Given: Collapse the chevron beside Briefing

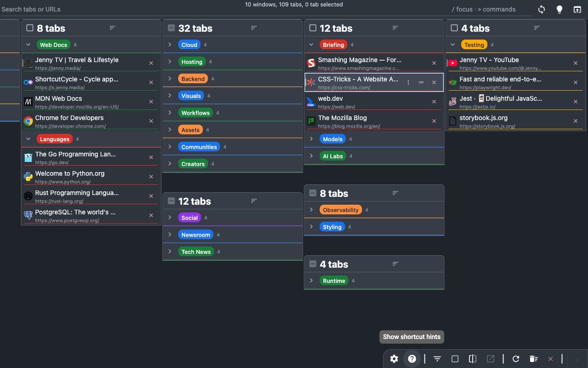Looking at the screenshot, I should (311, 45).
